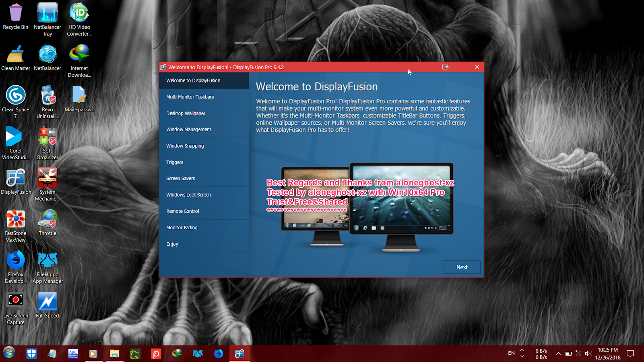Open NetBalancer Tray desktop icon
The height and width of the screenshot is (362, 644).
(47, 20)
